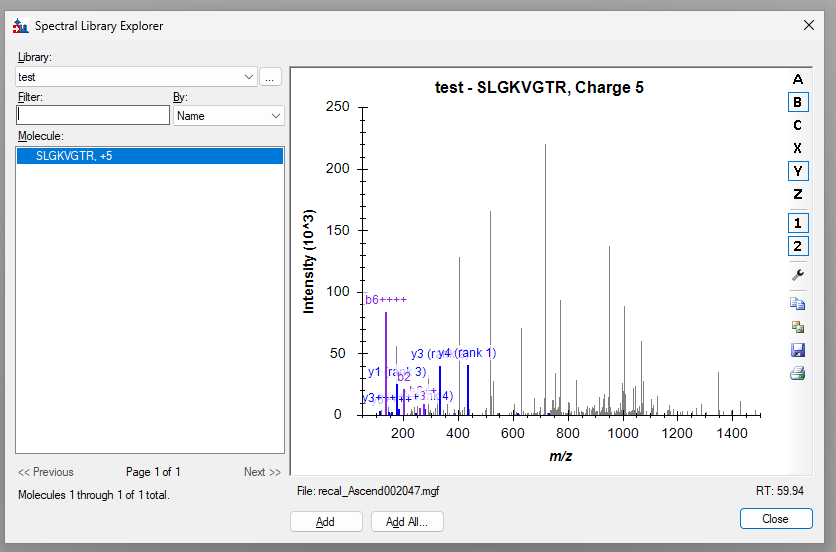Select SLGKVGTR, +5 in molecule list
This screenshot has width=836, height=552.
click(74, 156)
